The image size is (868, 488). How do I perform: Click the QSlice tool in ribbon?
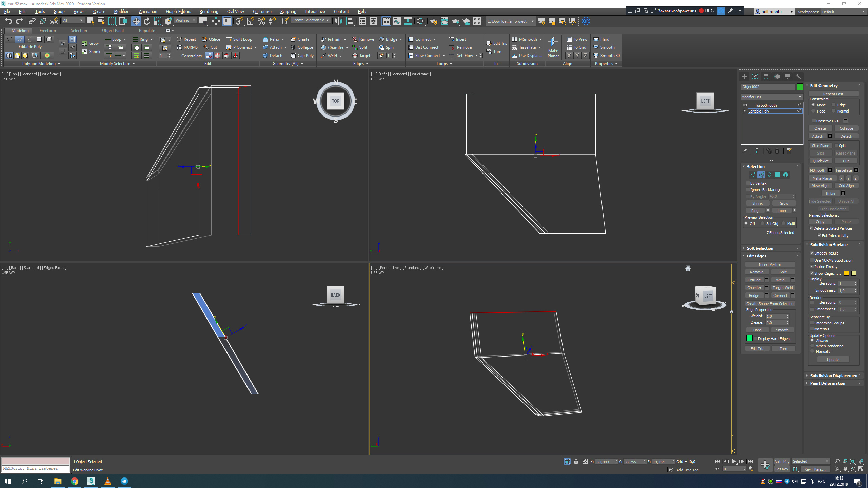(x=211, y=39)
